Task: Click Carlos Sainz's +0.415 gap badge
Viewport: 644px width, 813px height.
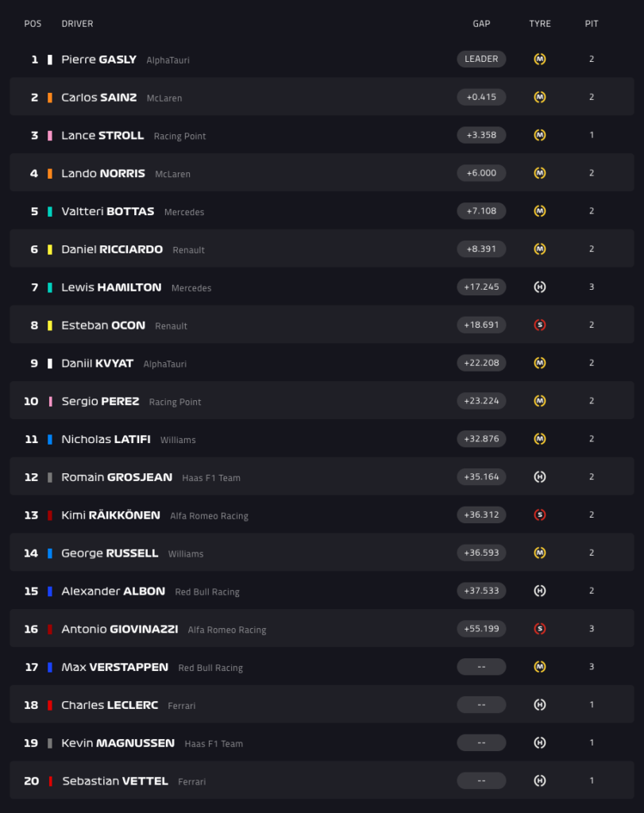Action: [481, 97]
